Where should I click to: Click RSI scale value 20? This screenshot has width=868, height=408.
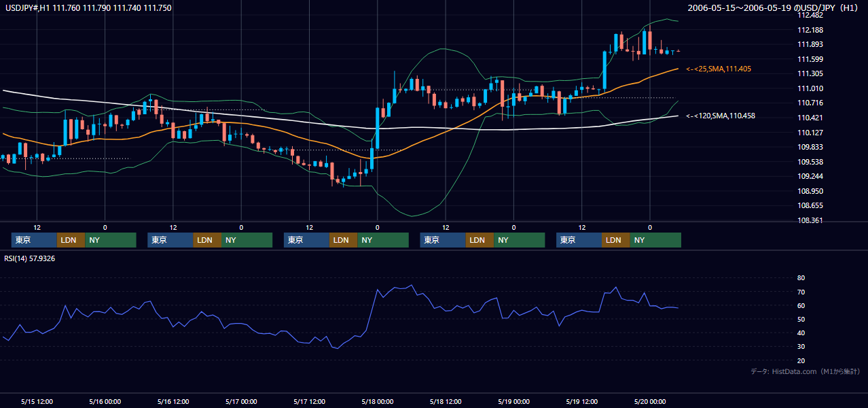pyautogui.click(x=801, y=361)
